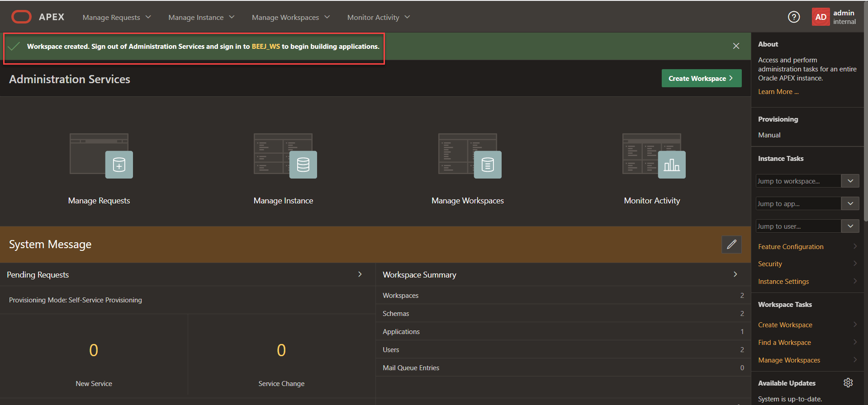Expand the Manage Instance menu
The width and height of the screenshot is (868, 405).
[201, 17]
